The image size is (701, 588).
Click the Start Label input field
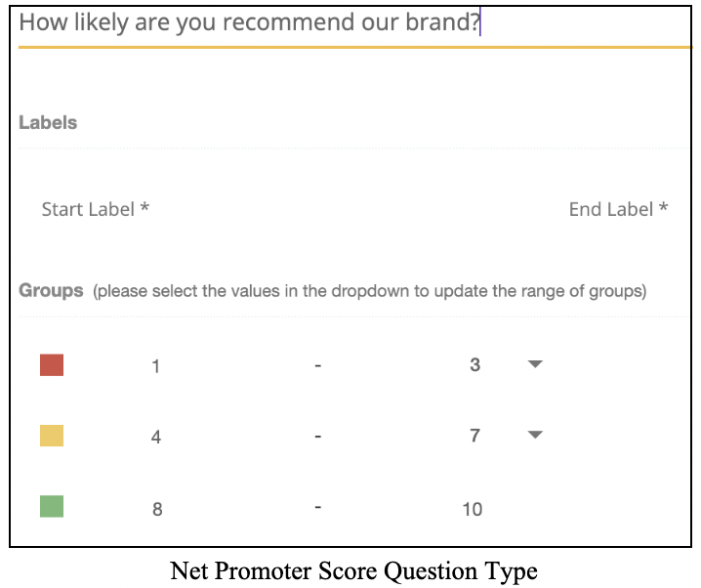click(96, 209)
